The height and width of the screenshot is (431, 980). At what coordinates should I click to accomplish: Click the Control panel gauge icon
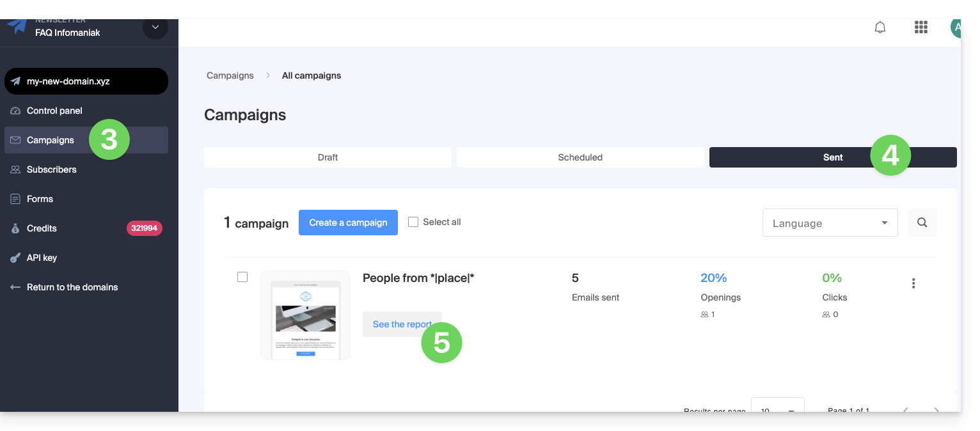click(x=15, y=111)
